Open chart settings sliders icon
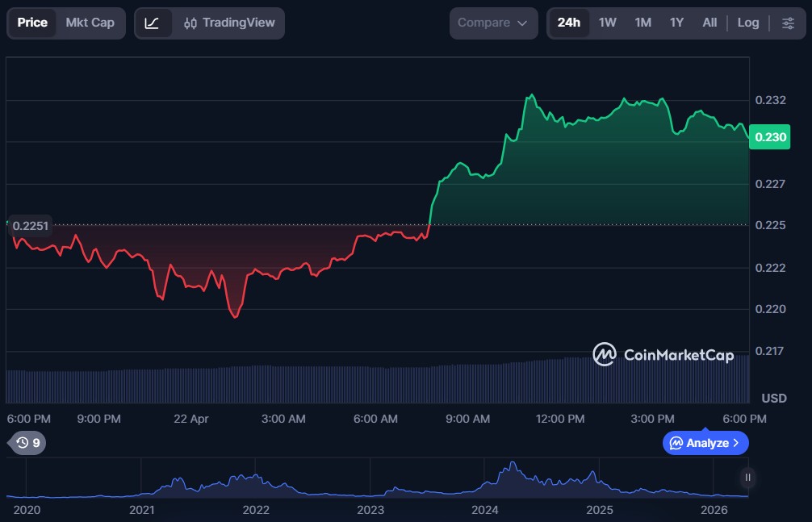This screenshot has height=522, width=812. (788, 23)
